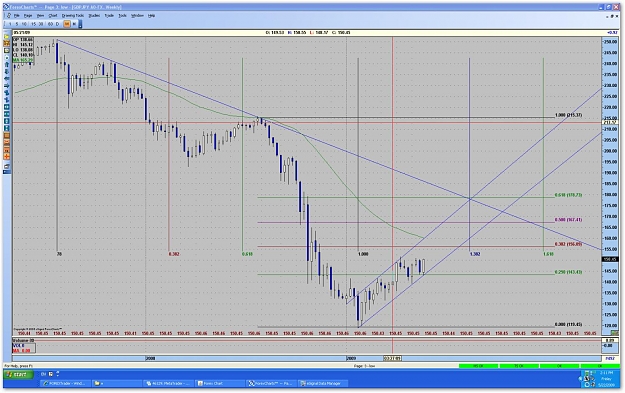Click the 2008 year label on the time axis
This screenshot has width=625, height=393.
point(150,358)
